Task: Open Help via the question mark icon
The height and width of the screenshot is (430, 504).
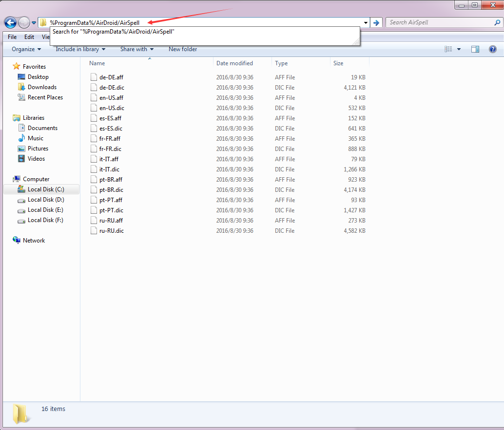Action: [x=492, y=49]
